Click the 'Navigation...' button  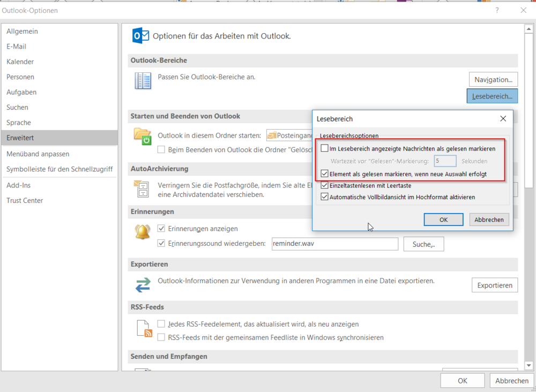click(493, 80)
